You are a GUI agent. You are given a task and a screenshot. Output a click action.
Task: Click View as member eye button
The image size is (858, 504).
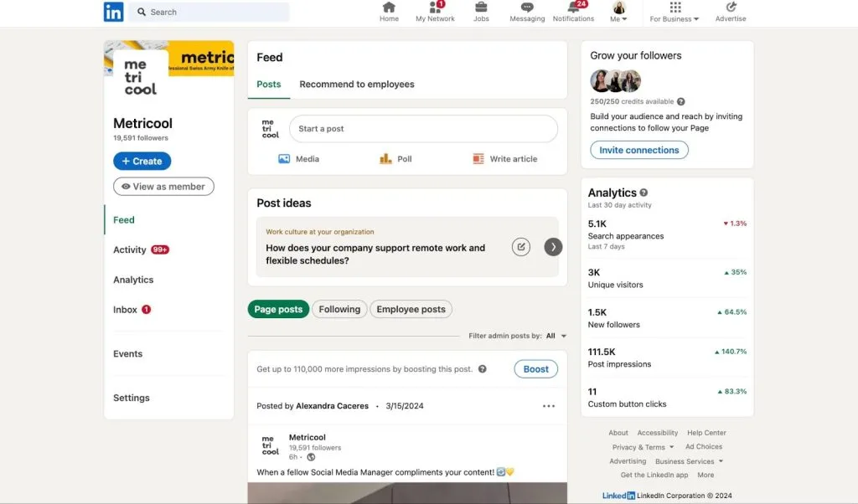pos(163,187)
